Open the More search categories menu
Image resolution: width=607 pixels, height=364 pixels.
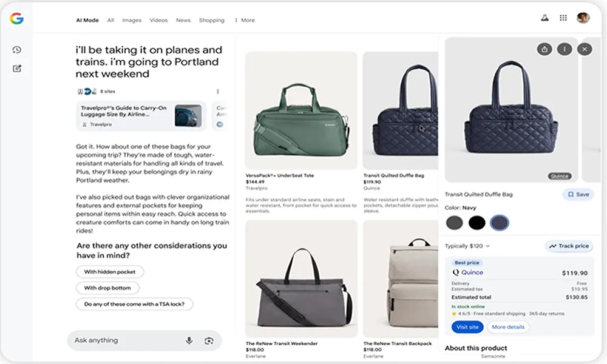point(245,20)
